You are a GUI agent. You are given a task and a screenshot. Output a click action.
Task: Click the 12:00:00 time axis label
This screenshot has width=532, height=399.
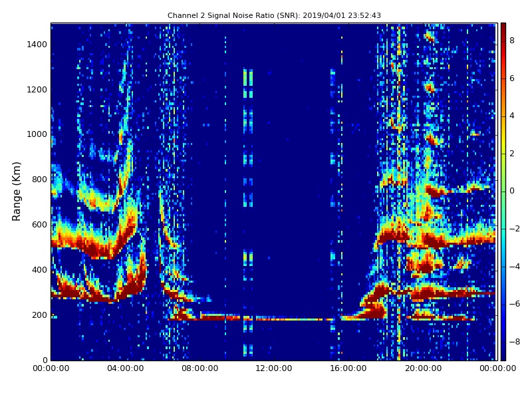(x=274, y=368)
